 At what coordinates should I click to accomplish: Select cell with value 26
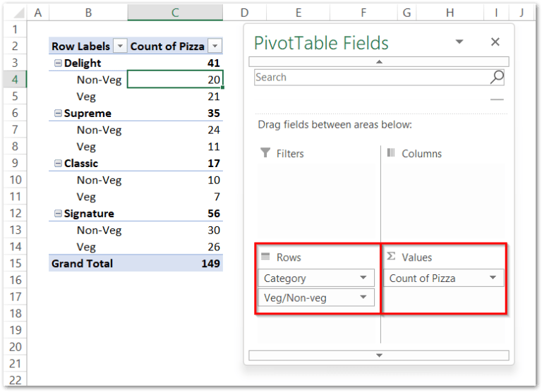175,247
